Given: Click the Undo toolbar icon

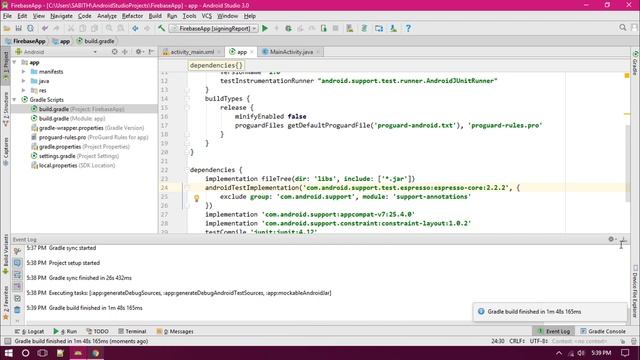Looking at the screenshot, I should [x=45, y=28].
